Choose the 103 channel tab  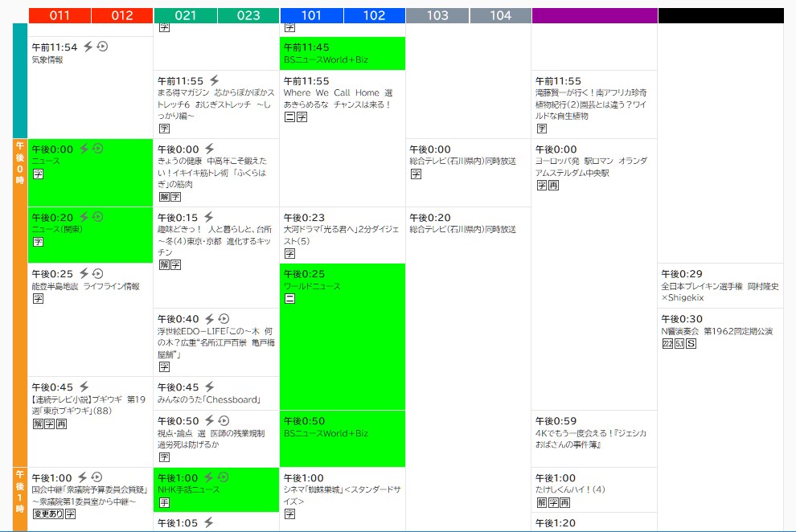tap(437, 16)
